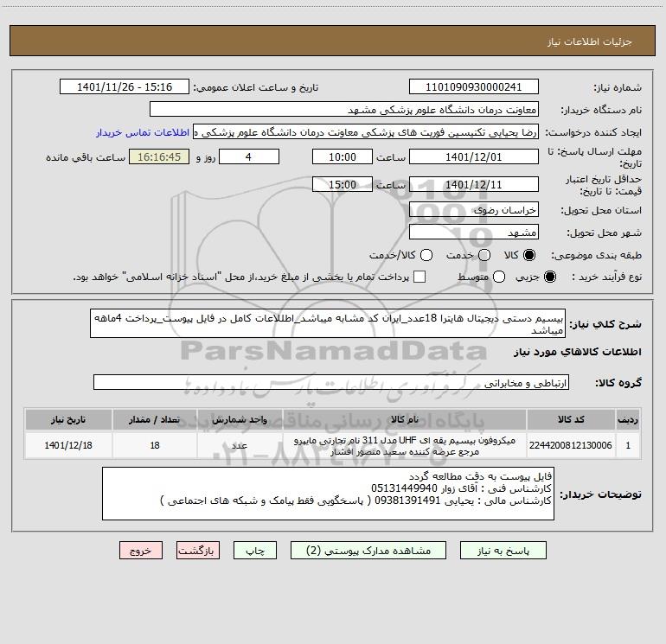
Task: Choose the کالا/خدمت radio option
Action: pos(426,255)
